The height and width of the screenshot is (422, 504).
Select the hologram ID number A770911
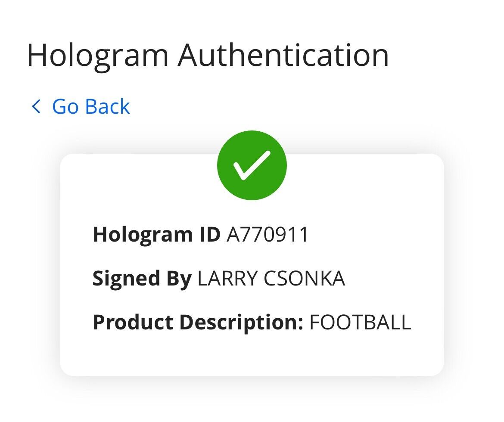pos(268,235)
